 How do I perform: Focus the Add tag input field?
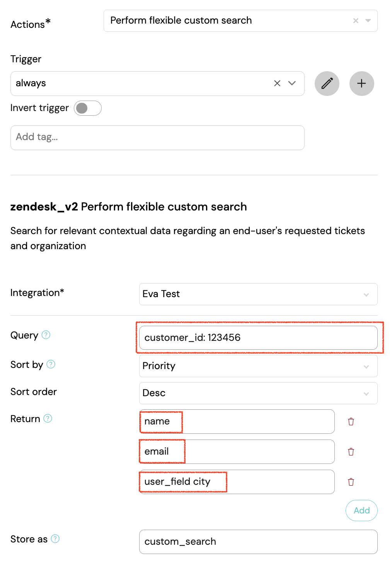coord(157,138)
